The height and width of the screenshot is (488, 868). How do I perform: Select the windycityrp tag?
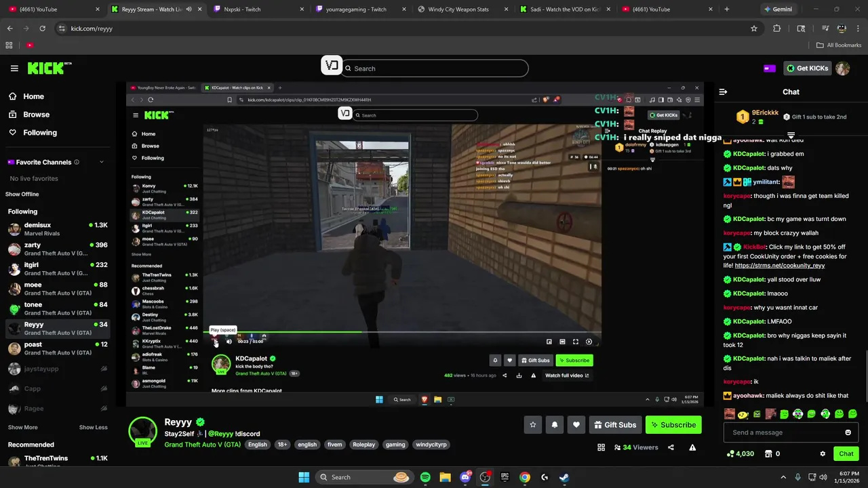[431, 445]
